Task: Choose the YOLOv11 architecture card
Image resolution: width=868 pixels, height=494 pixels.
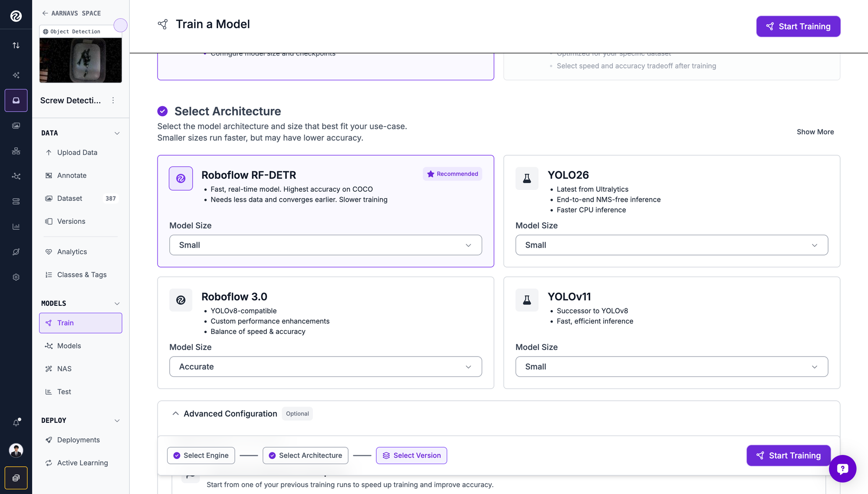Action: pos(671,333)
